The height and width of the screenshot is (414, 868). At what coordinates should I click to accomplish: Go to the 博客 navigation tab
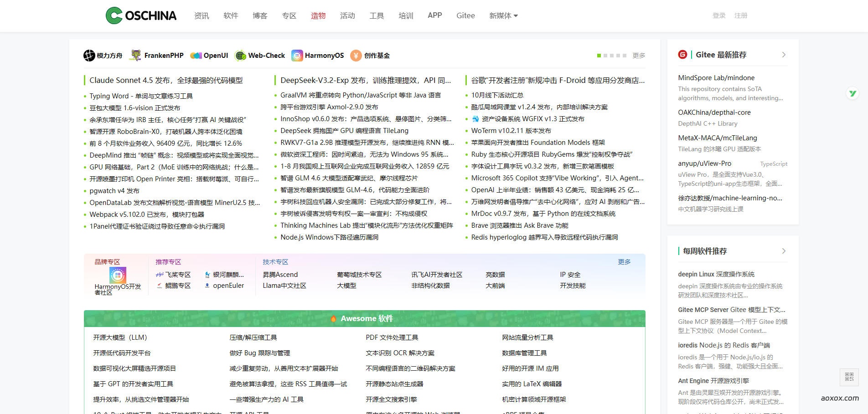(260, 15)
